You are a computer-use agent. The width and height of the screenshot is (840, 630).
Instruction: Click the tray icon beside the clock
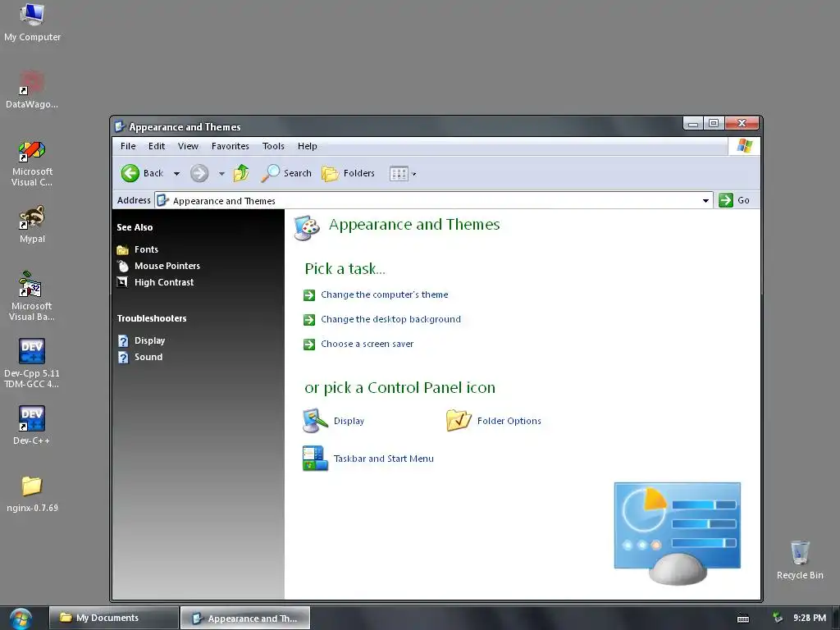pos(778,618)
